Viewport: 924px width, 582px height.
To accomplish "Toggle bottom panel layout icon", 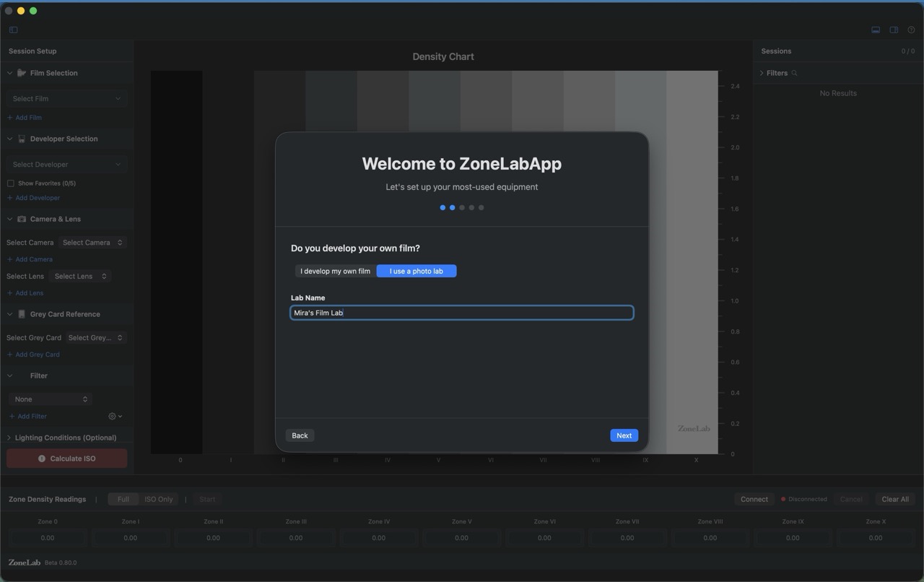I will (x=876, y=30).
